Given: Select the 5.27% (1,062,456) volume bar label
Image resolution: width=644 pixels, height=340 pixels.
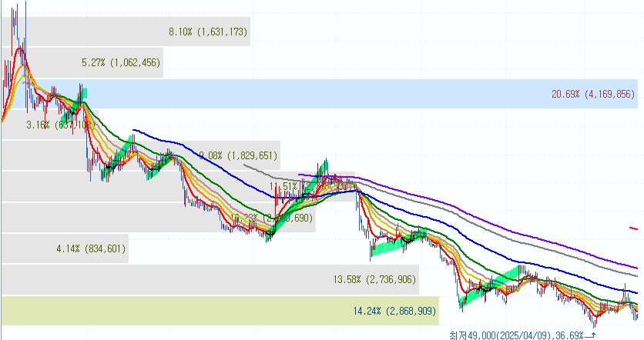Looking at the screenshot, I should (x=121, y=62).
